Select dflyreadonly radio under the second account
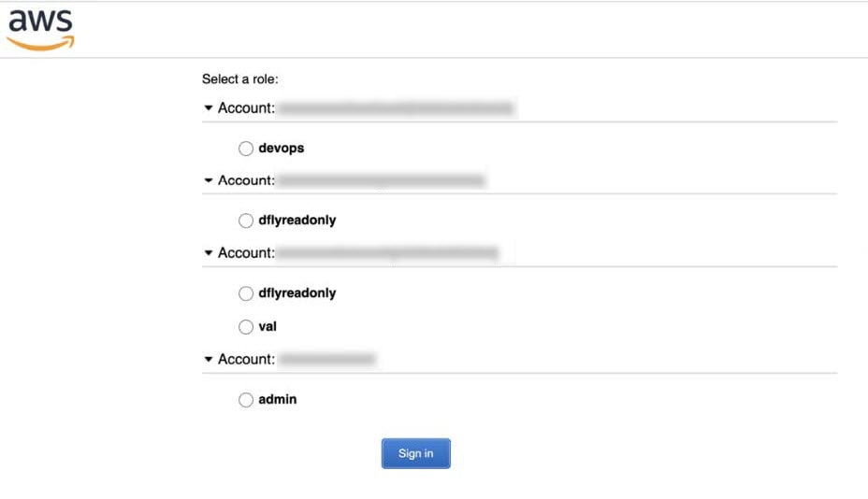Image resolution: width=868 pixels, height=499 pixels. (246, 221)
